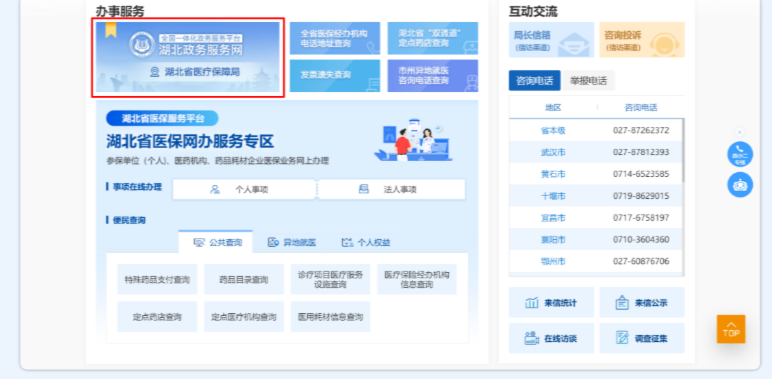Open 药品目录查询
The height and width of the screenshot is (379, 772).
coord(244,280)
